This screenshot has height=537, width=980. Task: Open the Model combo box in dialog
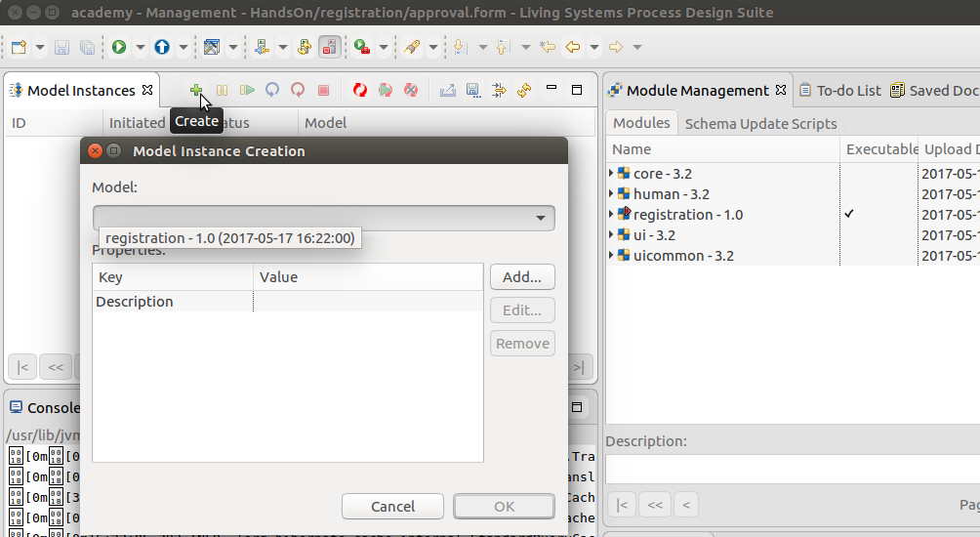[324, 218]
